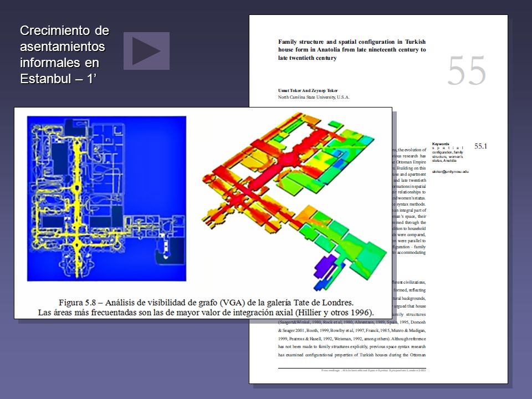This screenshot has width=532, height=399.
Task: Click the 'Keywords' heading in the paper
Action: pos(441,144)
